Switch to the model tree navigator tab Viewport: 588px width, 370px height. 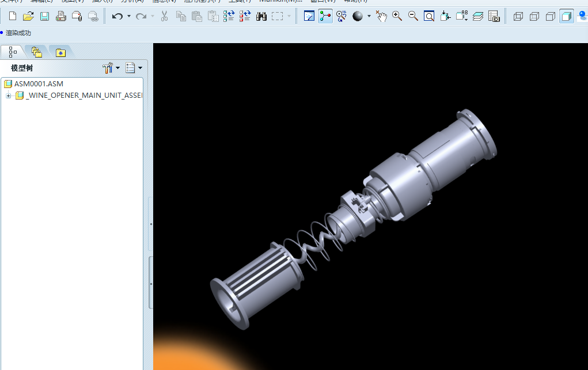[x=13, y=52]
